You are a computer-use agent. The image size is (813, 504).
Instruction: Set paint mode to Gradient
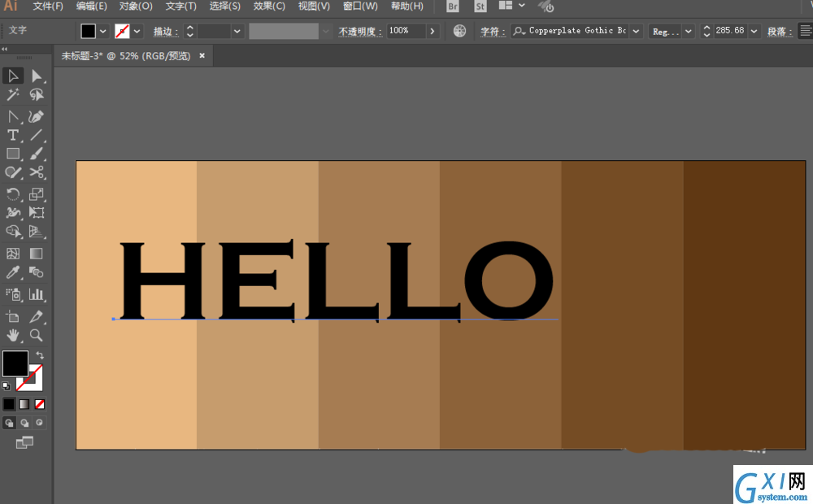(24, 404)
